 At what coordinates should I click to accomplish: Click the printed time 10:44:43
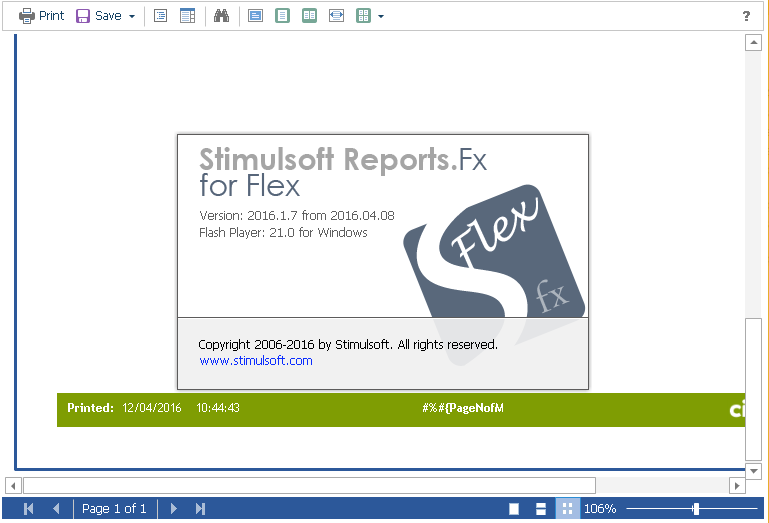218,408
